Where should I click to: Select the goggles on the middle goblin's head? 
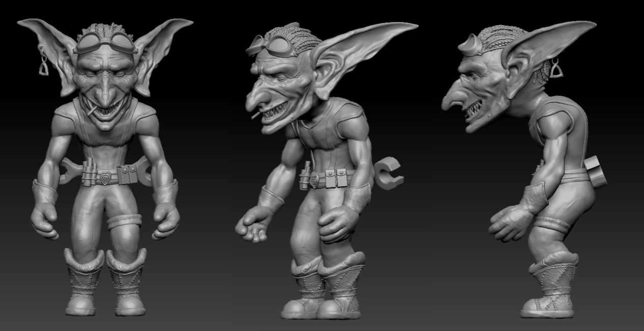(x=272, y=46)
